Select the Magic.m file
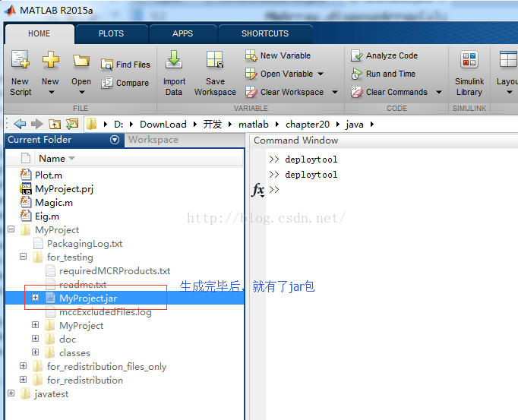Image resolution: width=518 pixels, height=420 pixels. click(x=54, y=203)
